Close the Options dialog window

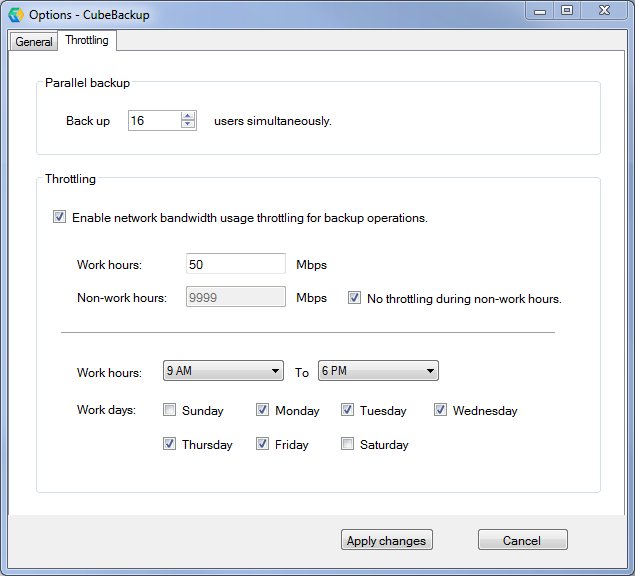(x=605, y=11)
